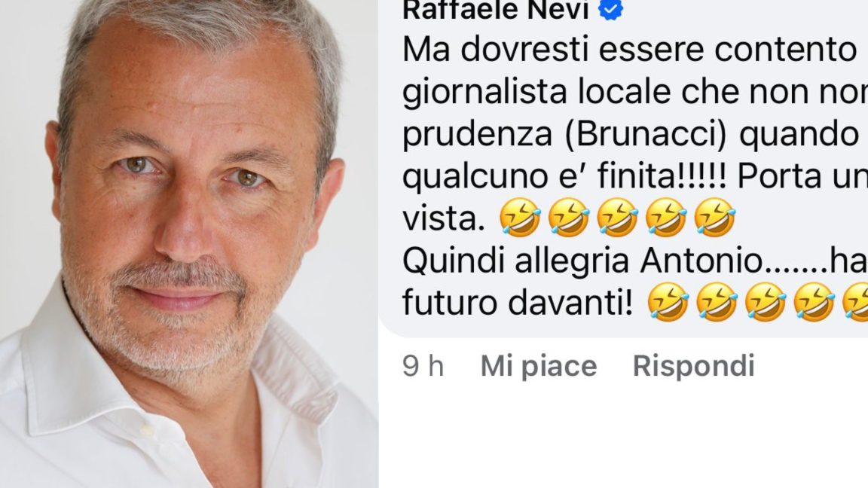Screen dimensions: 868x488
Task: Open Raffaele Nevi's profile name link
Action: click(496, 9)
